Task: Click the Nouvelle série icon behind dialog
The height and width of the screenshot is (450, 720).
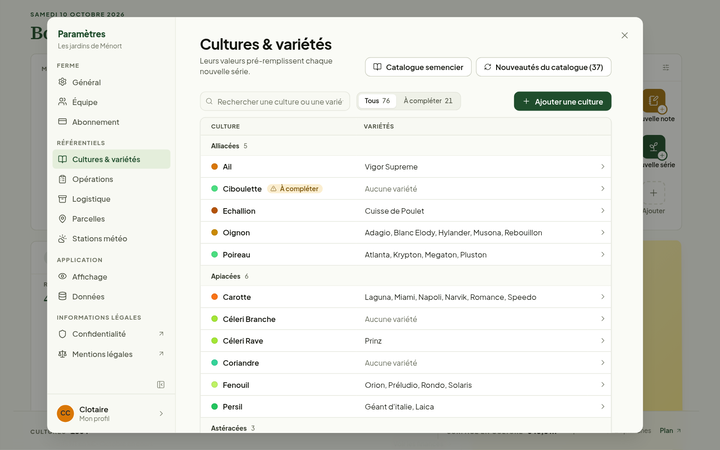Action: tap(654, 146)
